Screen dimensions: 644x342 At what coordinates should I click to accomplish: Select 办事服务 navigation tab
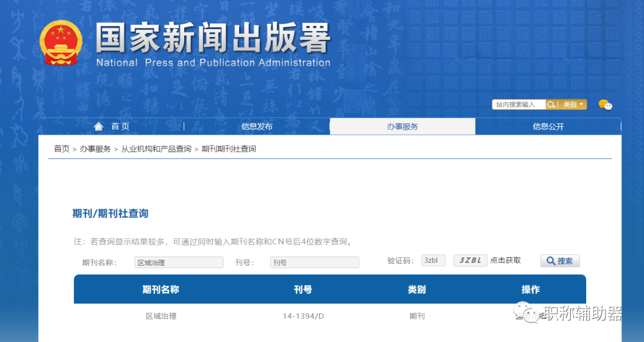(402, 126)
